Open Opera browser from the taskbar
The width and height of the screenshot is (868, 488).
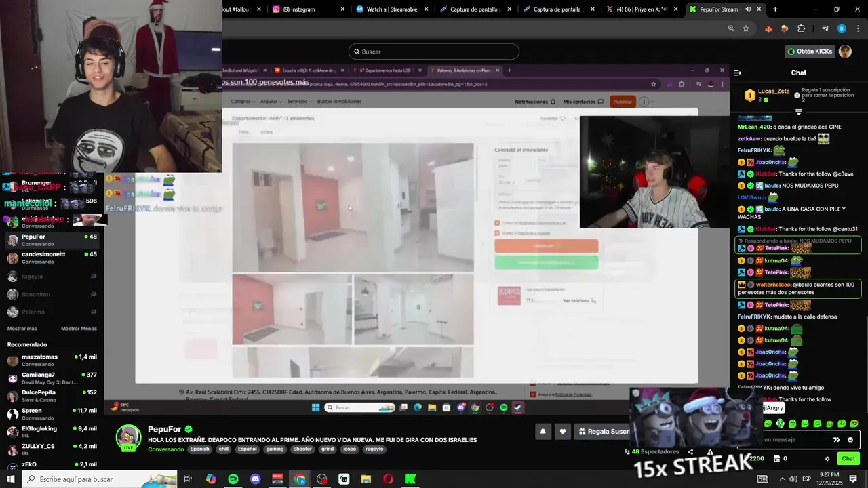pyautogui.click(x=388, y=479)
